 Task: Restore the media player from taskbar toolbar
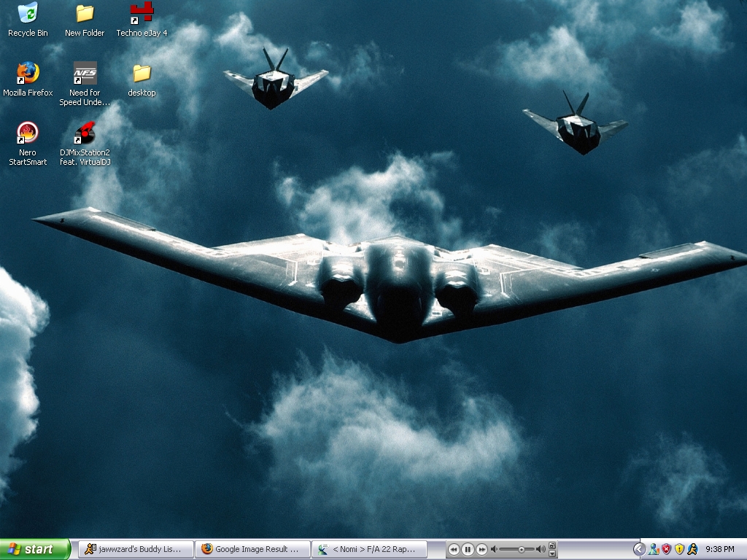552,545
